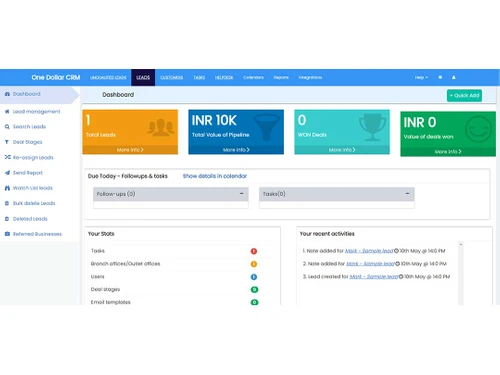Collapse the Follow-ups (0) panel

tap(242, 194)
